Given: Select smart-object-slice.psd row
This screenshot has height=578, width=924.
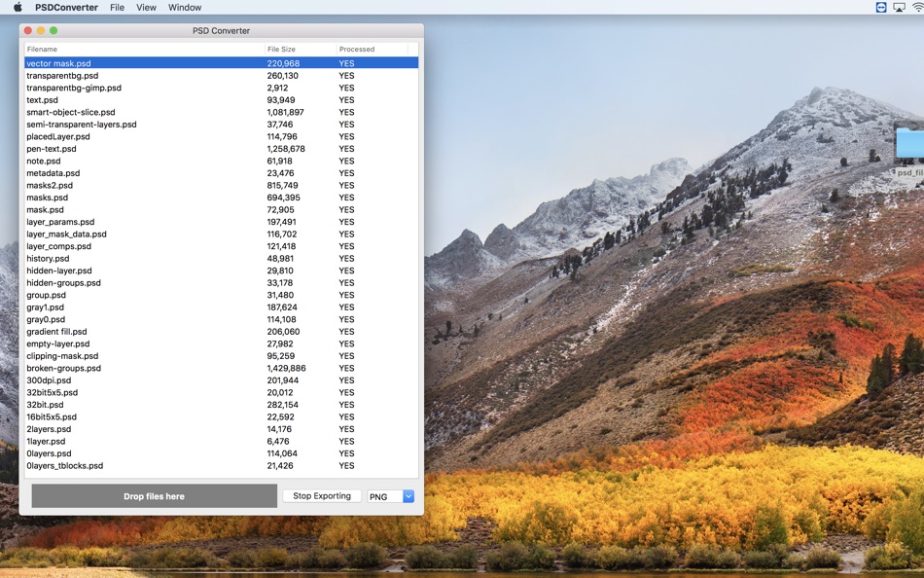Looking at the screenshot, I should [222, 112].
